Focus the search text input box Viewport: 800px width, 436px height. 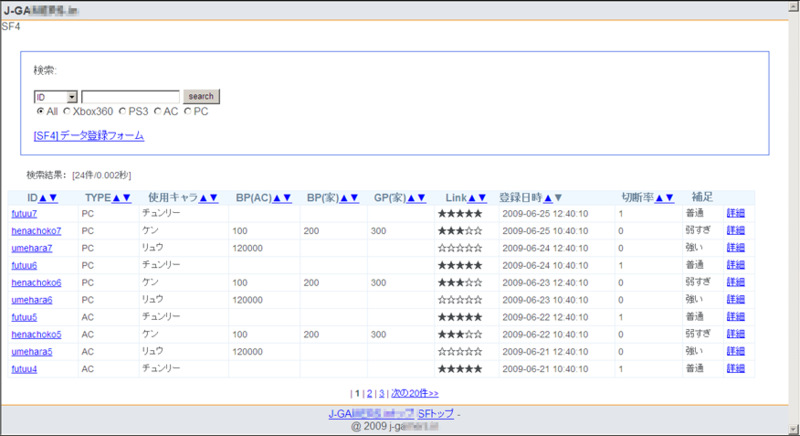tap(131, 97)
